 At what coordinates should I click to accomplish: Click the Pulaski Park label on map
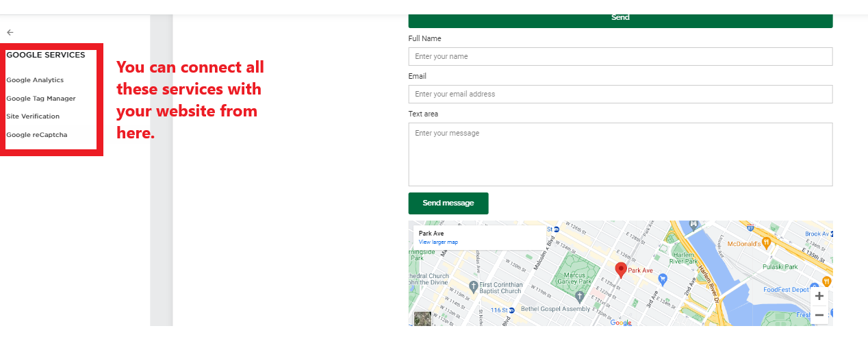click(x=782, y=267)
